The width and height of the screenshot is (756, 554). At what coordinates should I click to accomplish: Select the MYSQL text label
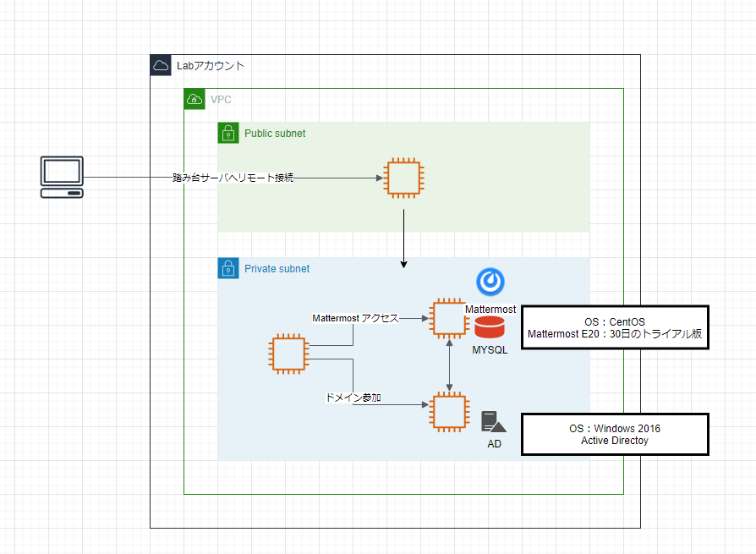[x=490, y=350]
